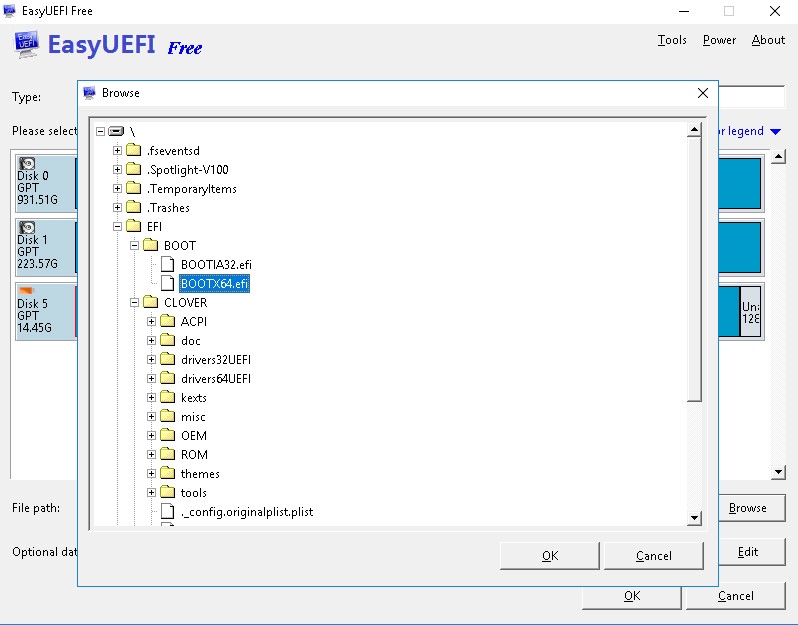Click the doc folder icon

167,340
